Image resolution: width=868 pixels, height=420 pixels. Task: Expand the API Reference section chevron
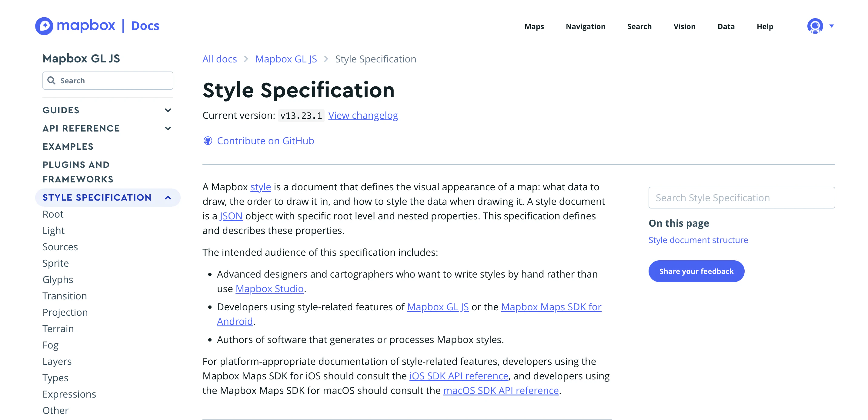pyautogui.click(x=168, y=129)
